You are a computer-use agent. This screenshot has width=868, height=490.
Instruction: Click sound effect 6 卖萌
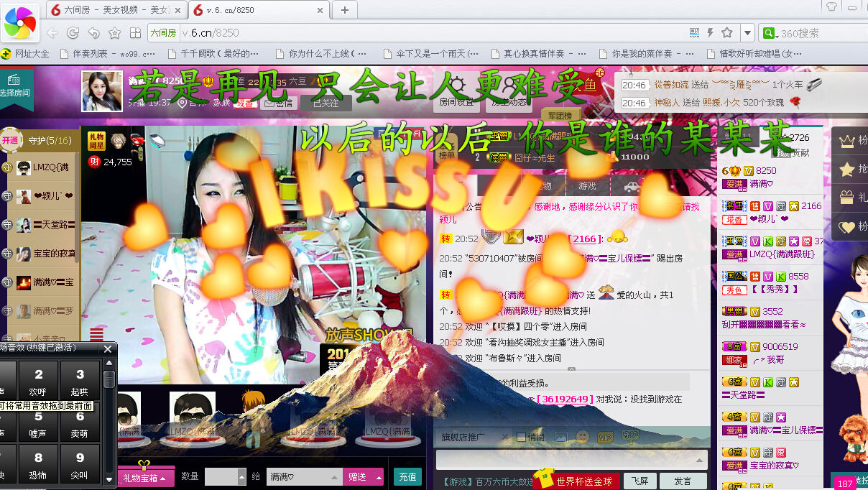80,424
